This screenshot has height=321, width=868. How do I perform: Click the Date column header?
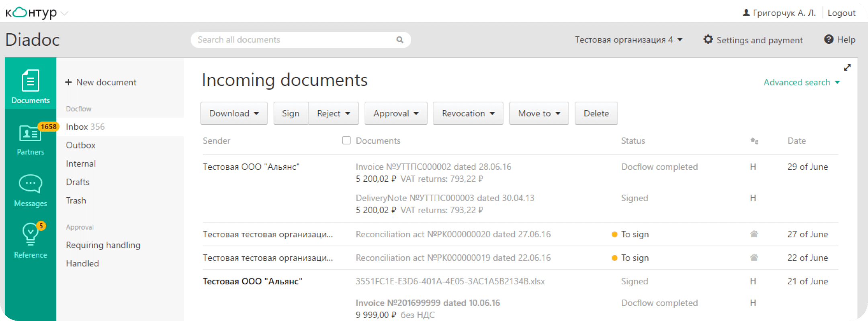click(797, 141)
